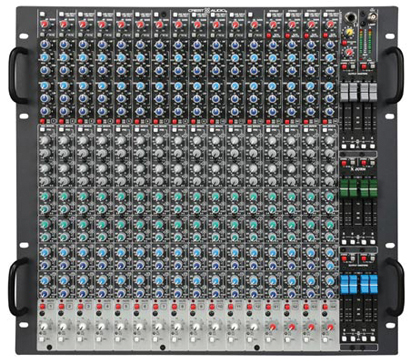Click the red level knob on channel 16
Viewport: 410px width, 364px height.
[330, 327]
